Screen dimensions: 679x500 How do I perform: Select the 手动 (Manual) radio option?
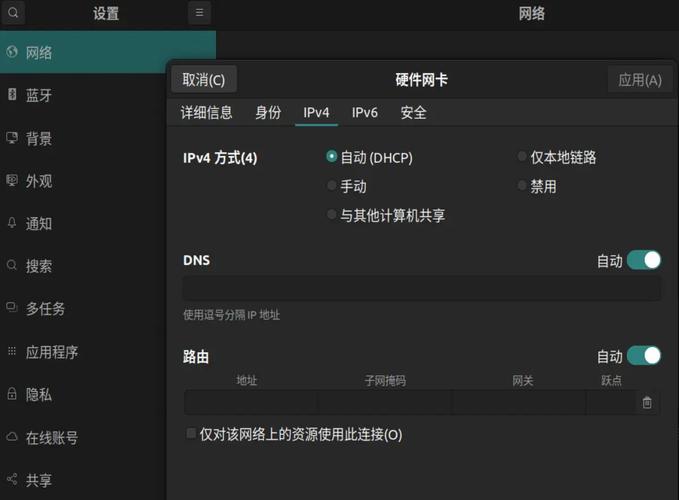(332, 186)
